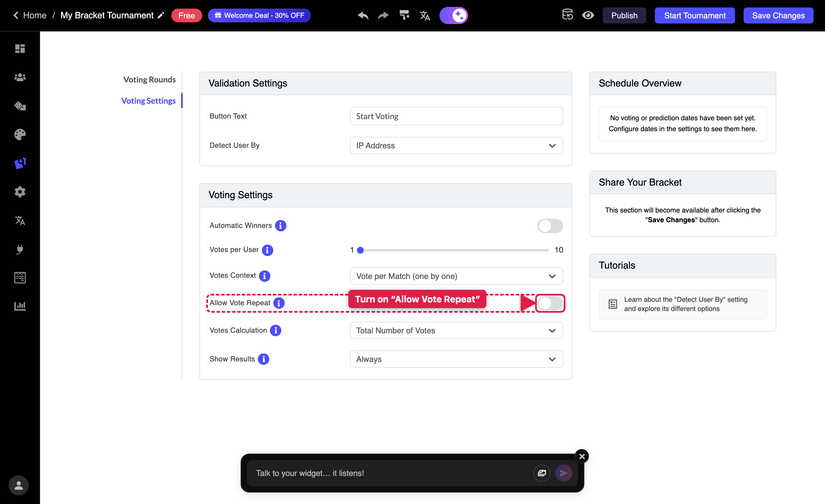Image resolution: width=825 pixels, height=504 pixels.
Task: Click the pencil icon to rename tournament
Action: click(161, 15)
